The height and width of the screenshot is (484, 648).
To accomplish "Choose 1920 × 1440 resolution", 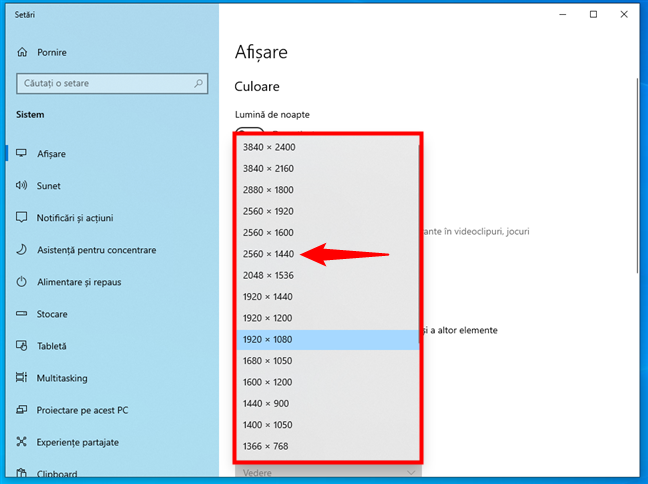I will coord(327,297).
